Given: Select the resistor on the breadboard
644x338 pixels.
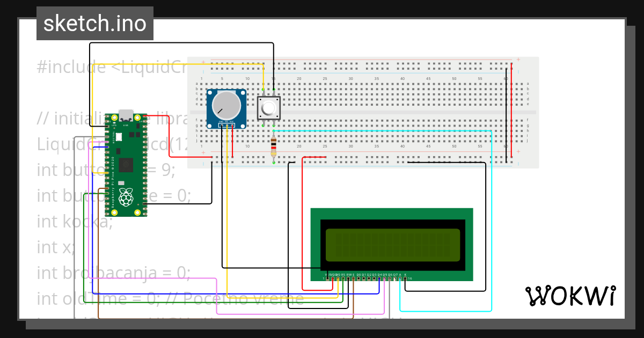Looking at the screenshot, I should tap(274, 146).
